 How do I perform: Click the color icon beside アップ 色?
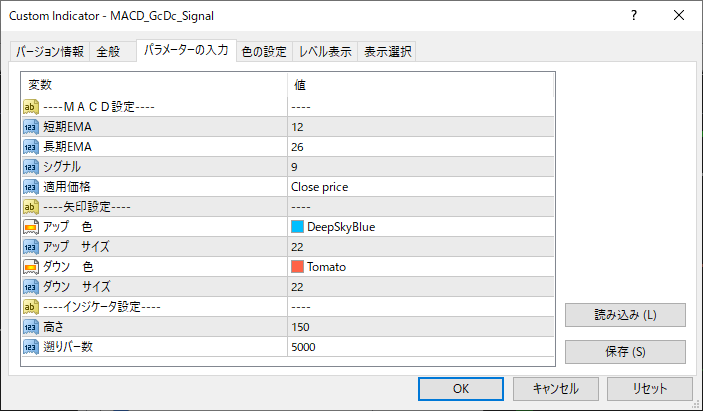30,227
